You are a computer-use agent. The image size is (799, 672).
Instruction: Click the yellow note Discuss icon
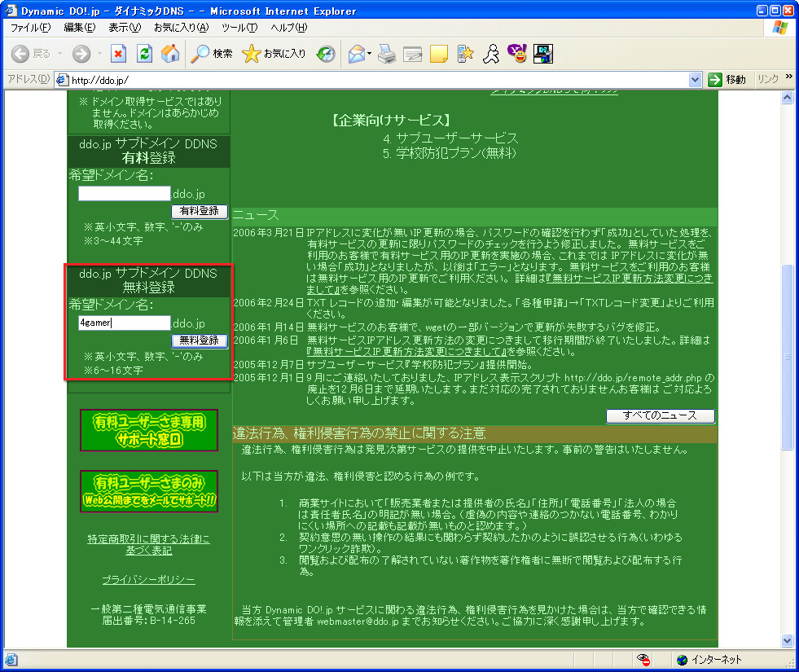tap(439, 54)
